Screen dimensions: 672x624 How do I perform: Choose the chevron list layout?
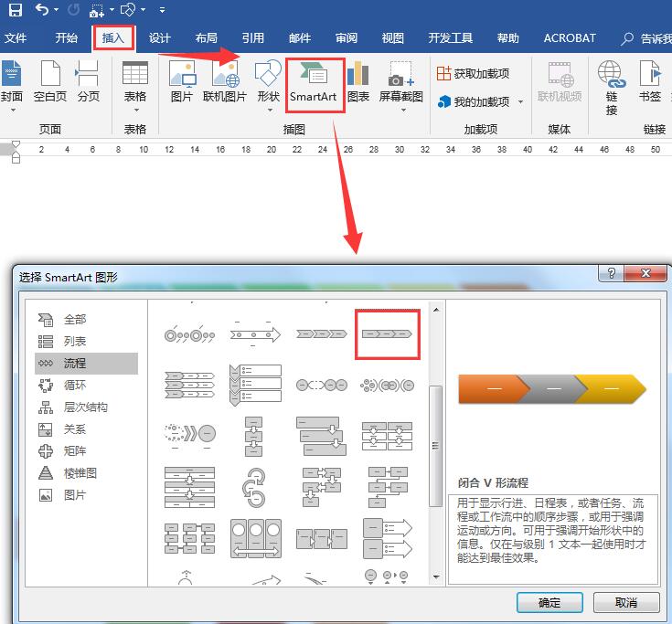click(x=189, y=385)
